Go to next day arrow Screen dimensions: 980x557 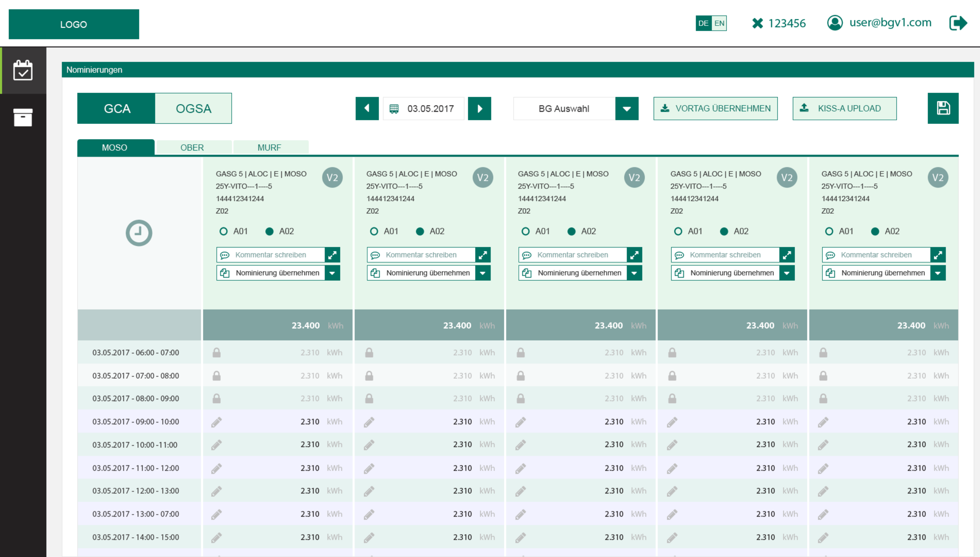tap(479, 108)
